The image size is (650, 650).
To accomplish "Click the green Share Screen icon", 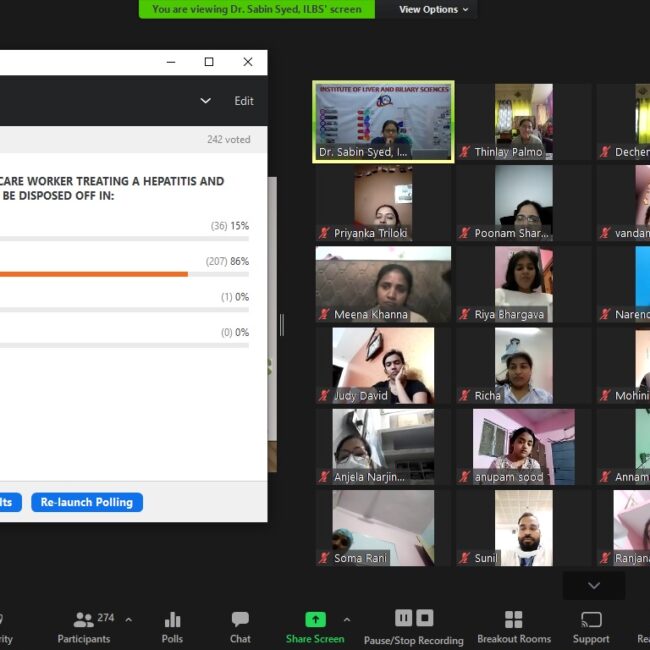I will [x=315, y=620].
